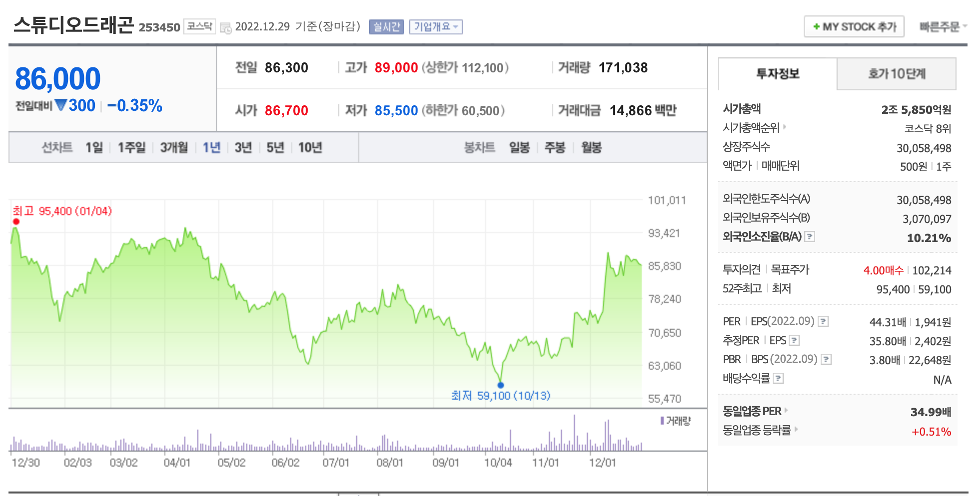Image resolution: width=980 pixels, height=496 pixels.
Task: Select the 3개월 line chart period
Action: pos(174,148)
